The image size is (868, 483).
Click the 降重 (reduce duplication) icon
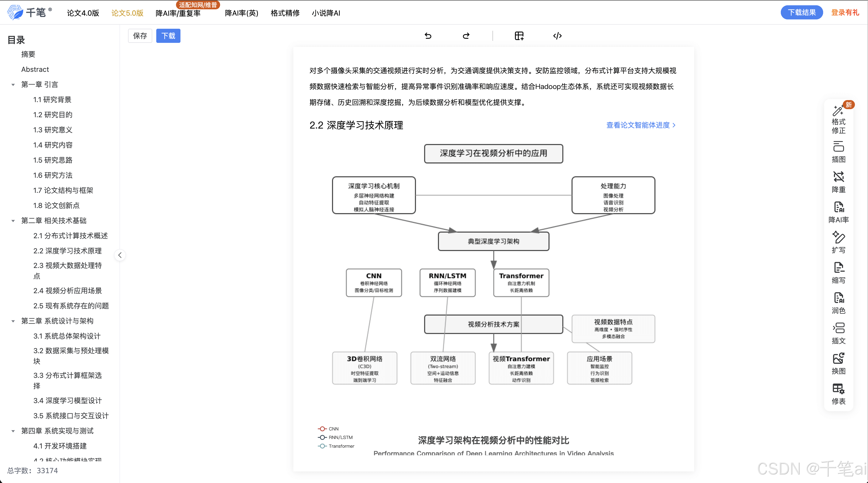839,182
